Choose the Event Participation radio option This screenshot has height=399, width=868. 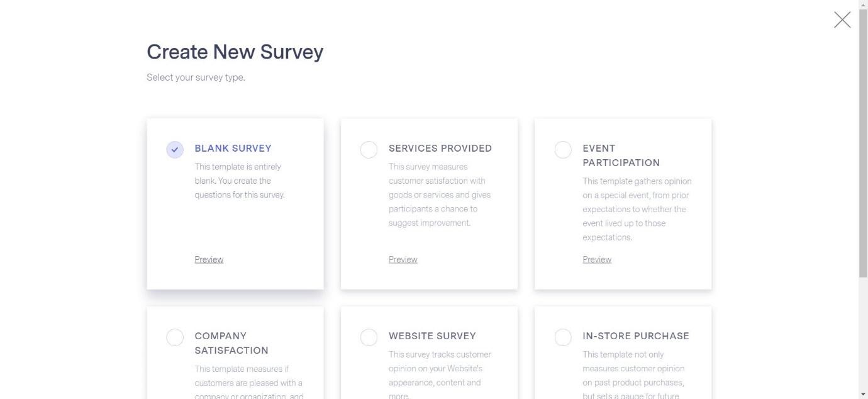(563, 150)
